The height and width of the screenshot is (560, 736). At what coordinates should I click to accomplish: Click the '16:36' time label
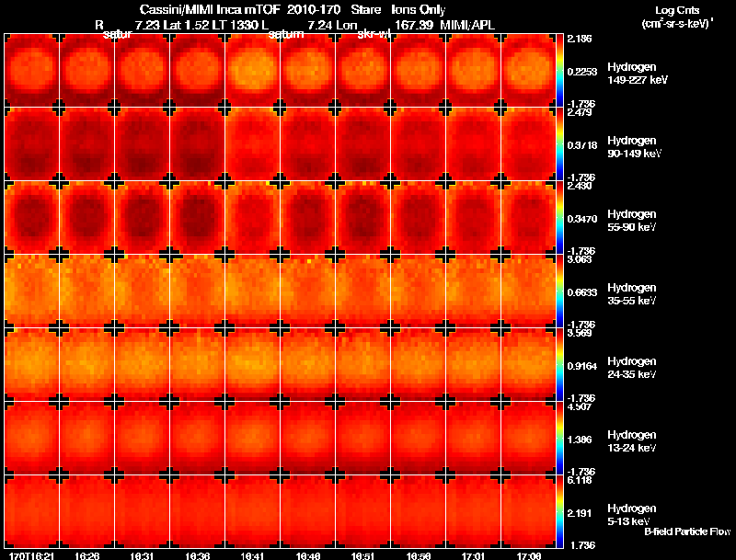(198, 555)
